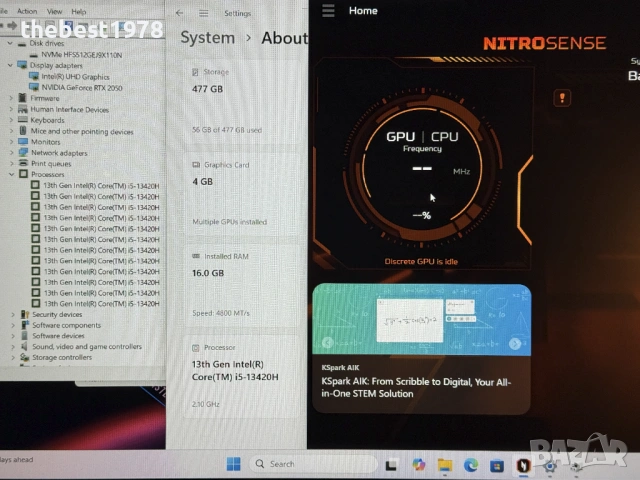Click the Keyboards category icon

[23, 120]
